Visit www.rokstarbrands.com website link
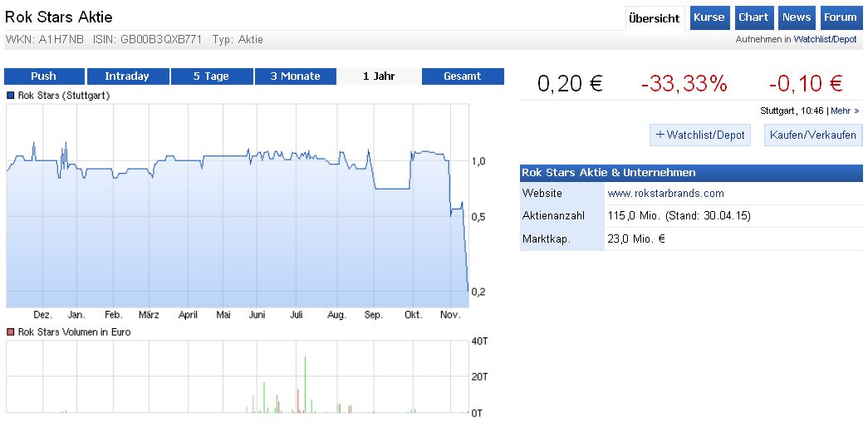 665,194
